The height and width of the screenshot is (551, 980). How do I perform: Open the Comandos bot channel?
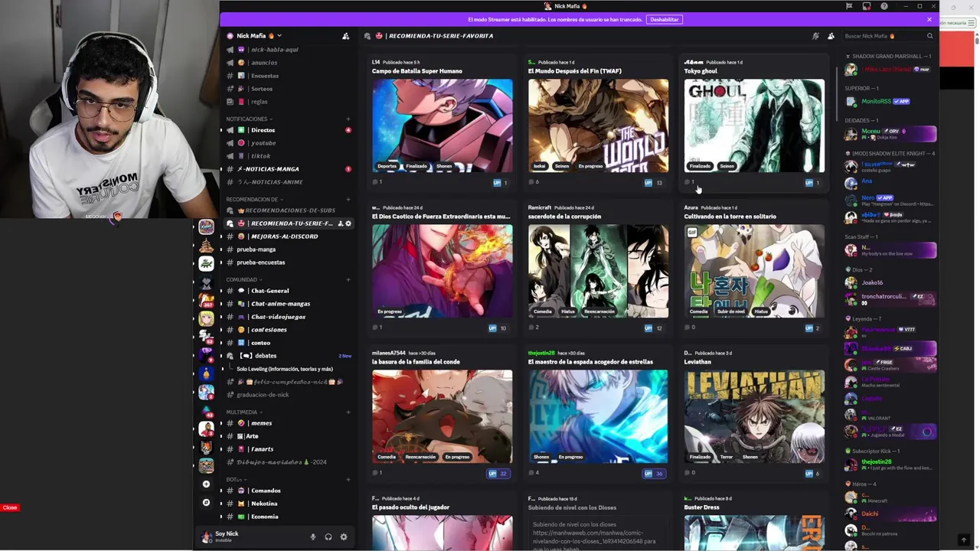point(287,491)
